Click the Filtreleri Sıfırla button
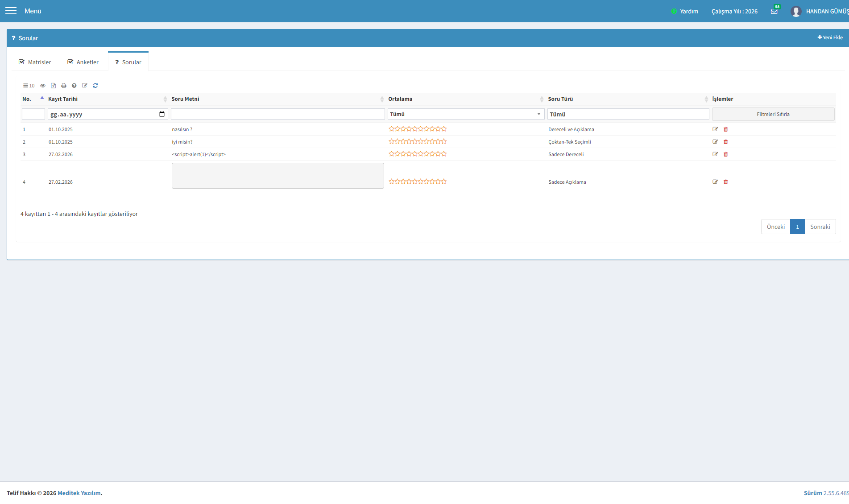 click(773, 114)
